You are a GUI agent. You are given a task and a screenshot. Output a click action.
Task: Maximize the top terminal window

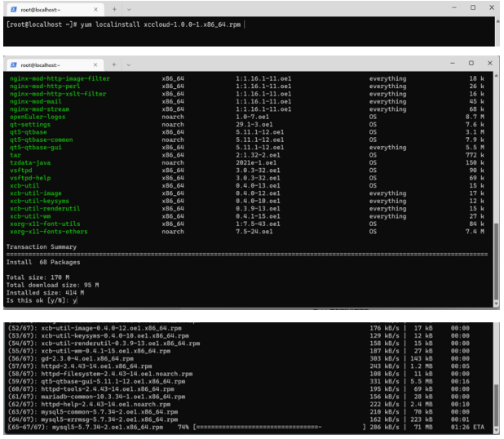(475, 7)
